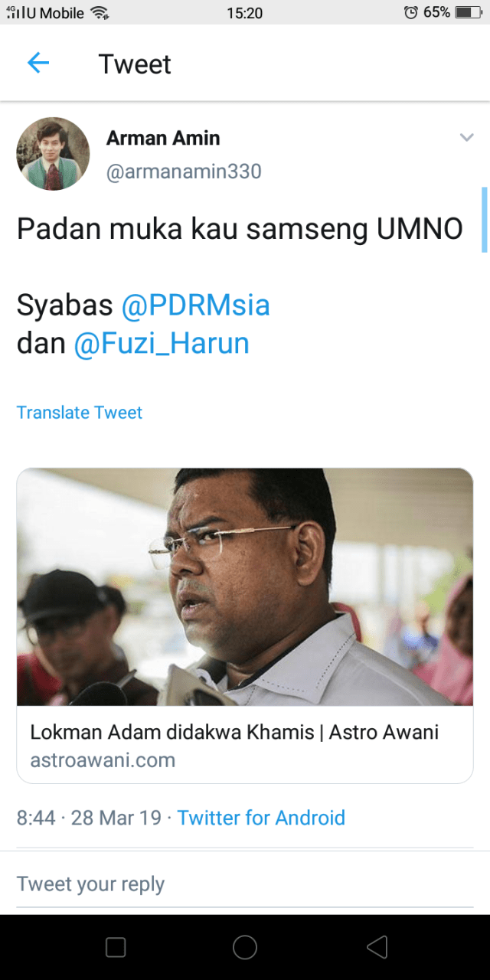Open the @PDRMsia mention
This screenshot has height=980, width=490.
pyautogui.click(x=195, y=305)
